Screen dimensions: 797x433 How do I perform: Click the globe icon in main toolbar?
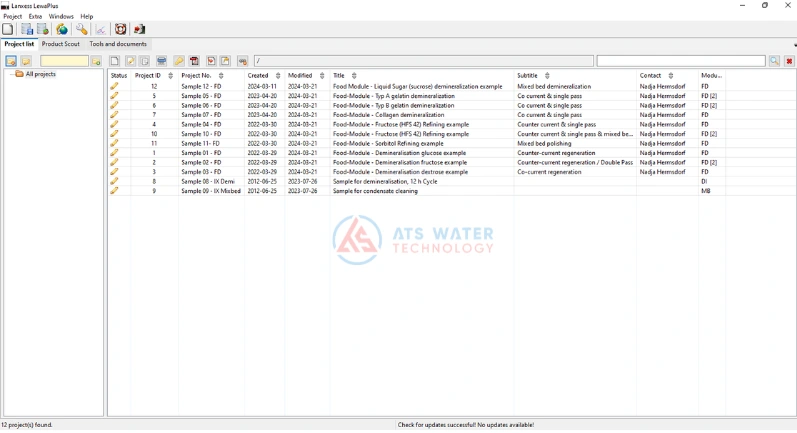(62, 29)
